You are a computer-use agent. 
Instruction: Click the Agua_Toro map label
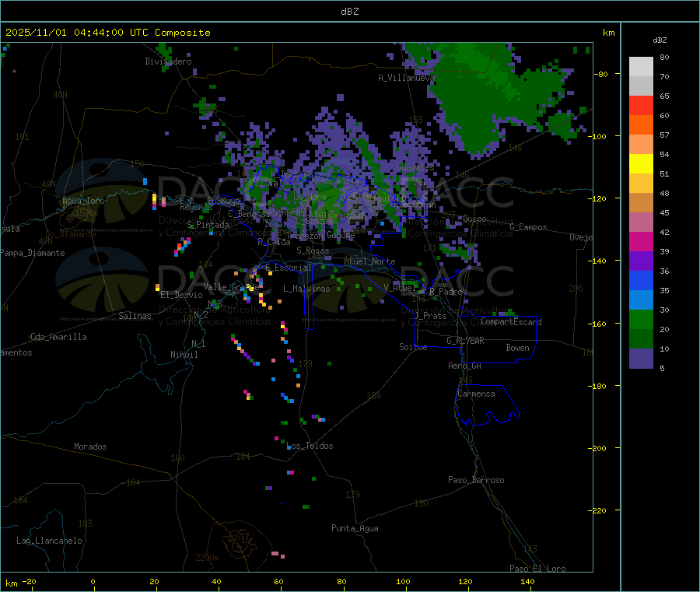83,201
